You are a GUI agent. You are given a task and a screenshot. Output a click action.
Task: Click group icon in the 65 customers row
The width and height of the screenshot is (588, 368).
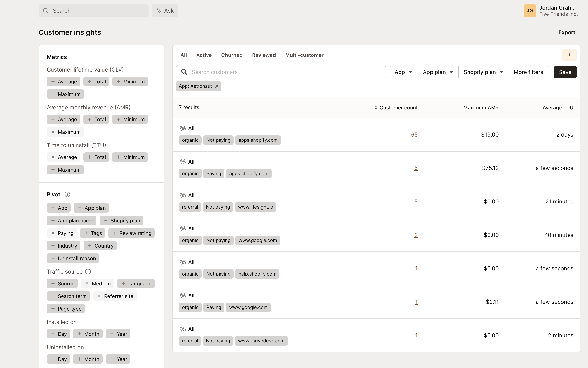click(183, 128)
